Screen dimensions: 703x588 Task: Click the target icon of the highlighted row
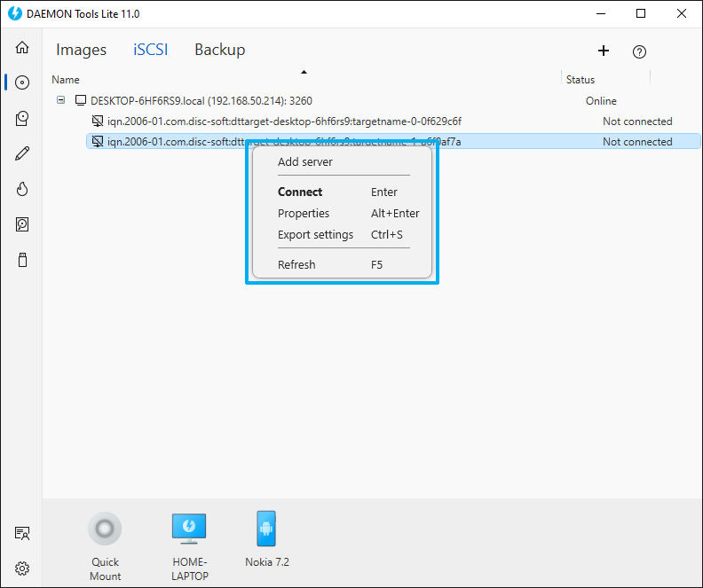tap(98, 142)
